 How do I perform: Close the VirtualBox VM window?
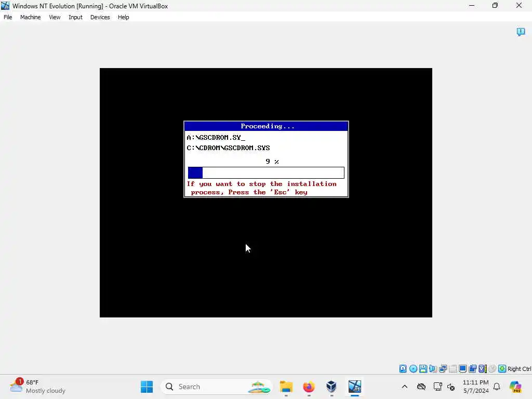coord(519,6)
